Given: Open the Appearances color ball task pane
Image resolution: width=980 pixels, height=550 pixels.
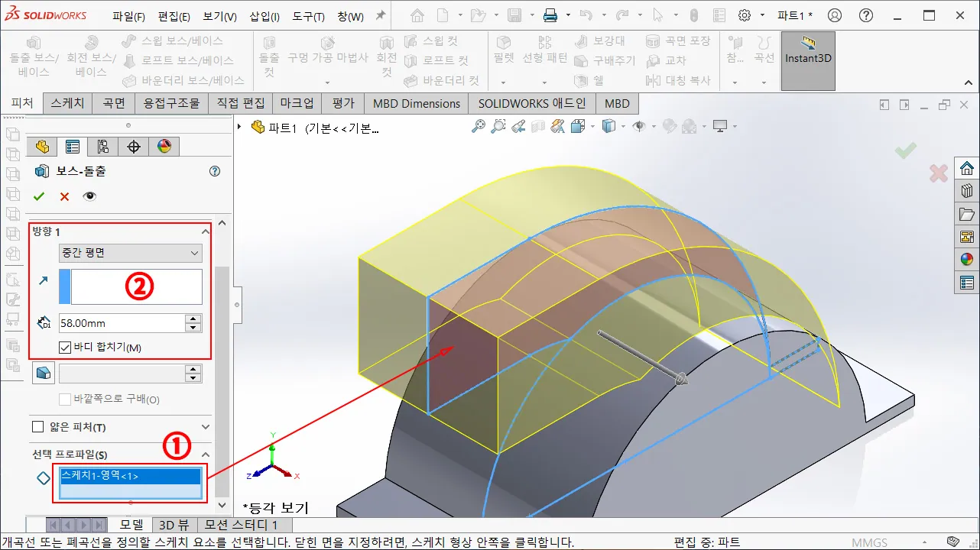Looking at the screenshot, I should tap(967, 259).
